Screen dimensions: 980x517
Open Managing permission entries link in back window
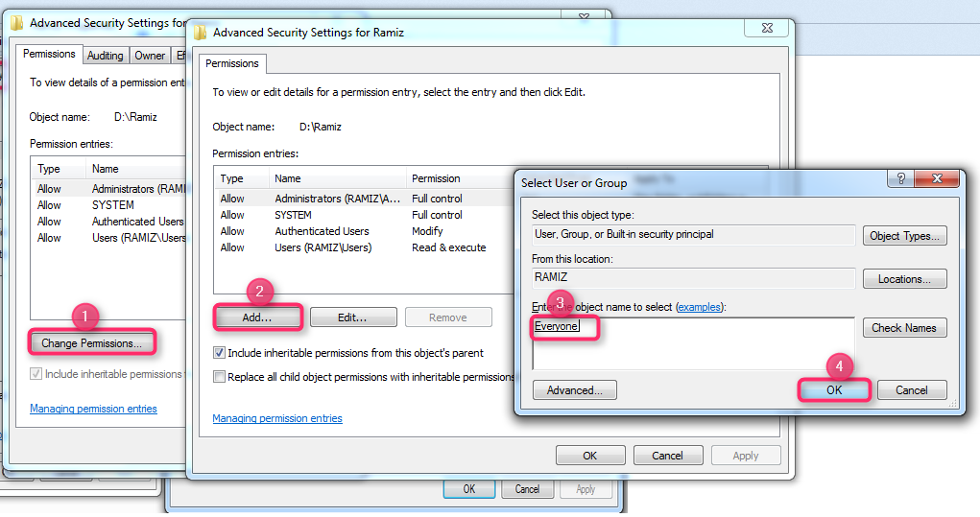pyautogui.click(x=93, y=409)
